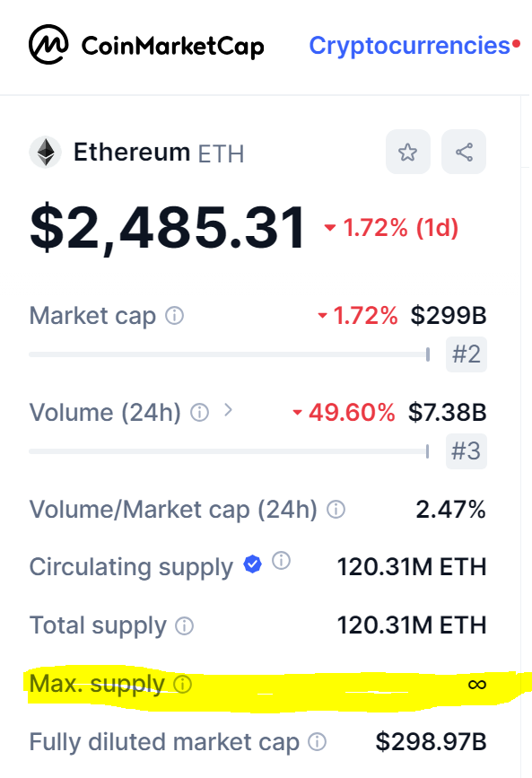This screenshot has width=532, height=778.
Task: Click Fully diluted market cap info icon
Action: [317, 742]
